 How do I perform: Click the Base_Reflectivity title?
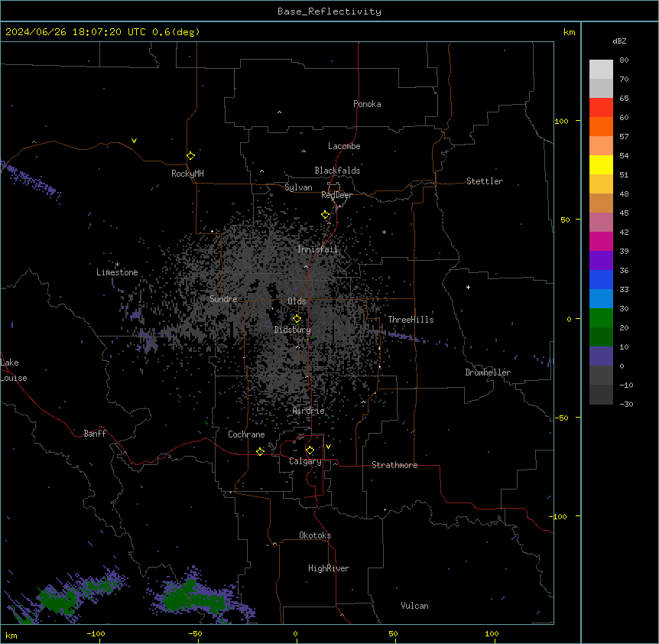tap(329, 11)
